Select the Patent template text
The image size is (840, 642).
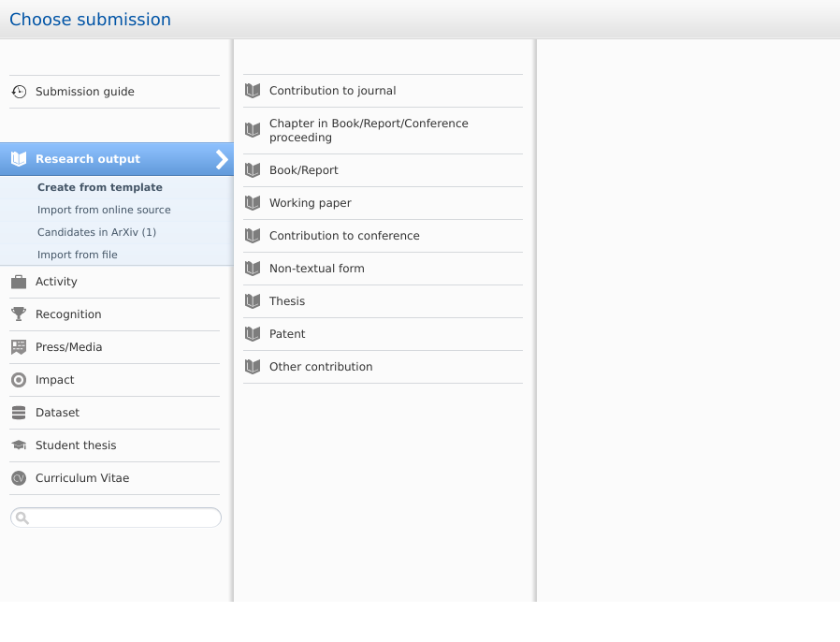tap(287, 334)
